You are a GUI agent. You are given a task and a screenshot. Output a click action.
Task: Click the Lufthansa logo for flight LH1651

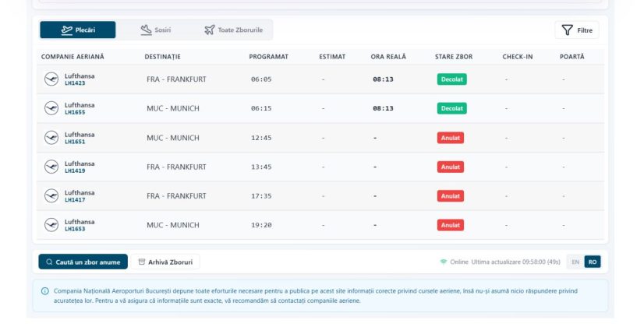point(51,138)
